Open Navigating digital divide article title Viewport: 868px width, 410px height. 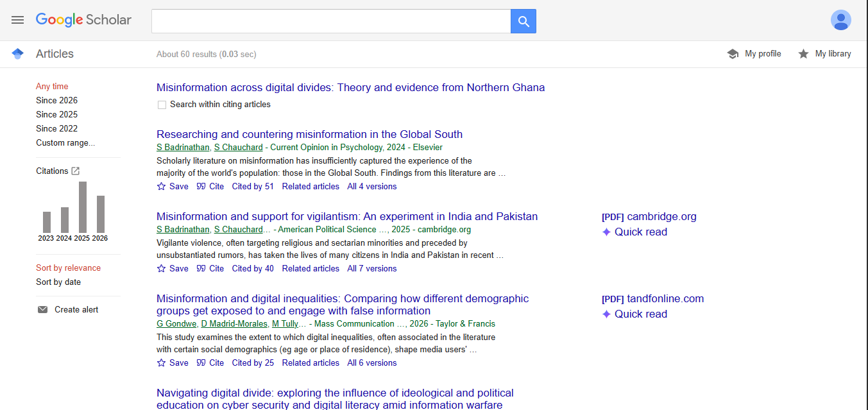click(335, 398)
